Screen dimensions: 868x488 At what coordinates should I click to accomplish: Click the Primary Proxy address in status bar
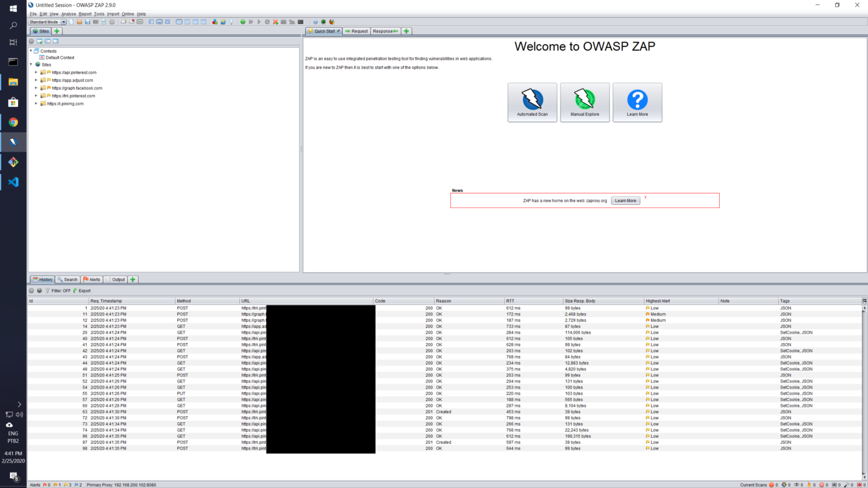tap(122, 485)
